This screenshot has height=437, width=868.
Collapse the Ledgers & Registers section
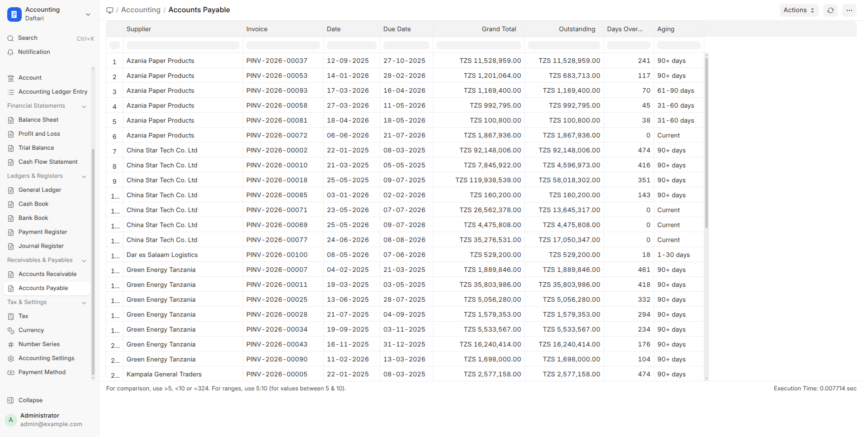pos(84,176)
